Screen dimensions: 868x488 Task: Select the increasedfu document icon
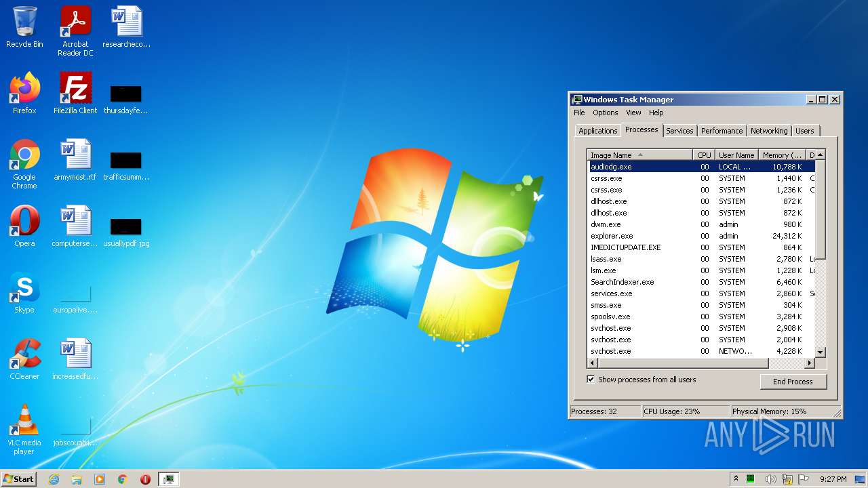[75, 359]
